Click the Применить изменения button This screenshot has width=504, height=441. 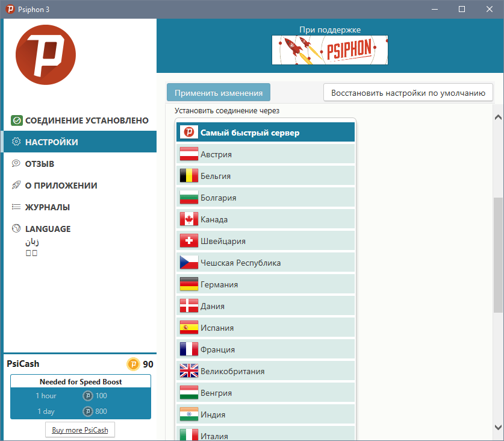point(219,93)
